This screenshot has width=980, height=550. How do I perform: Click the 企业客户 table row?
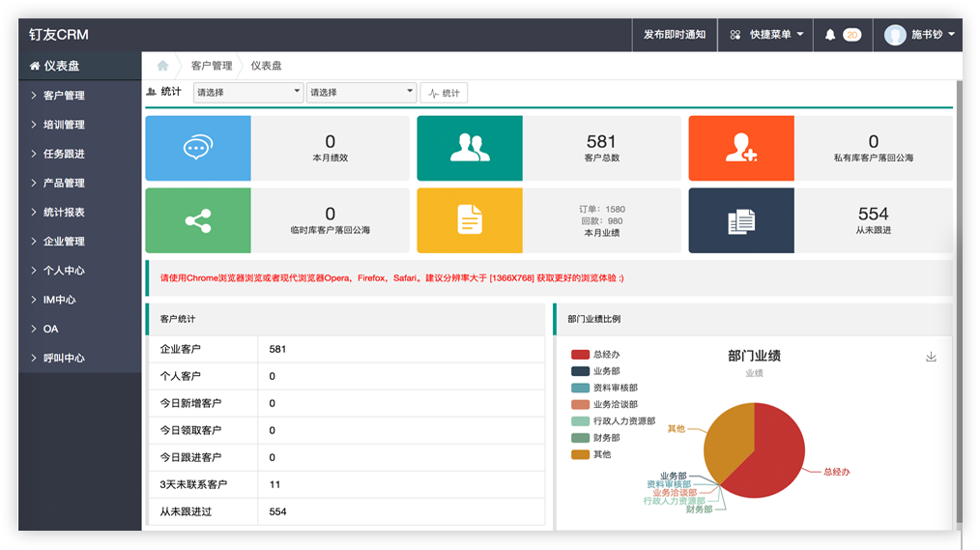(x=347, y=349)
